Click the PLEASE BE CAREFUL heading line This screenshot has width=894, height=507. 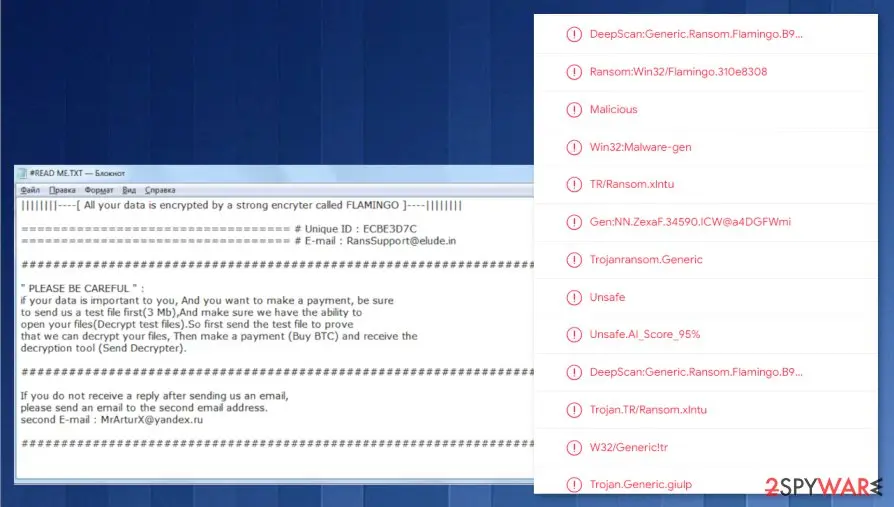[x=82, y=289]
